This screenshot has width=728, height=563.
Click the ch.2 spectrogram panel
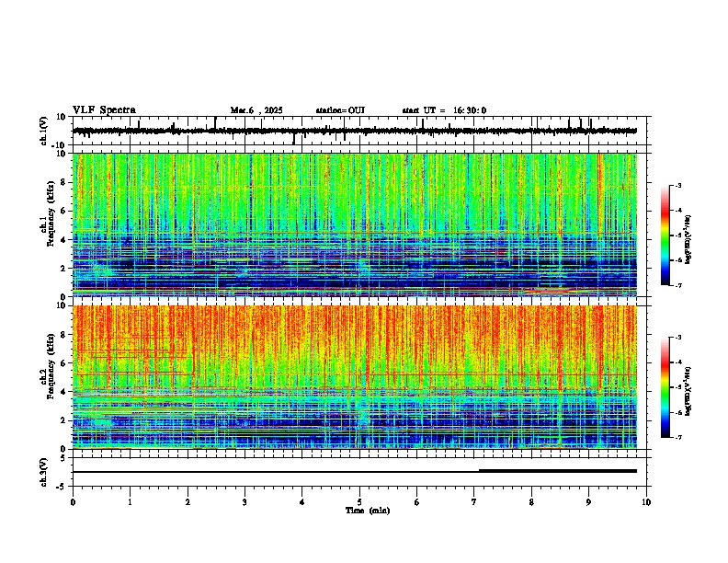click(x=361, y=377)
